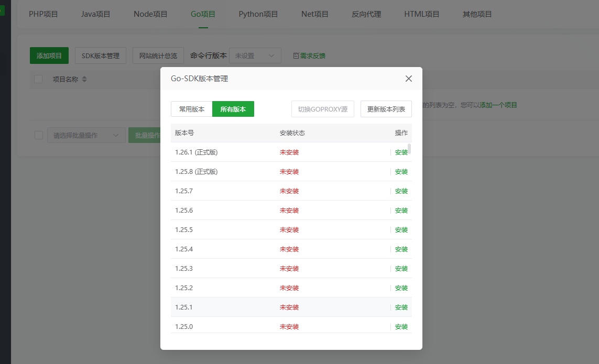
Task: Install Go version 1.26.1
Action: (401, 152)
